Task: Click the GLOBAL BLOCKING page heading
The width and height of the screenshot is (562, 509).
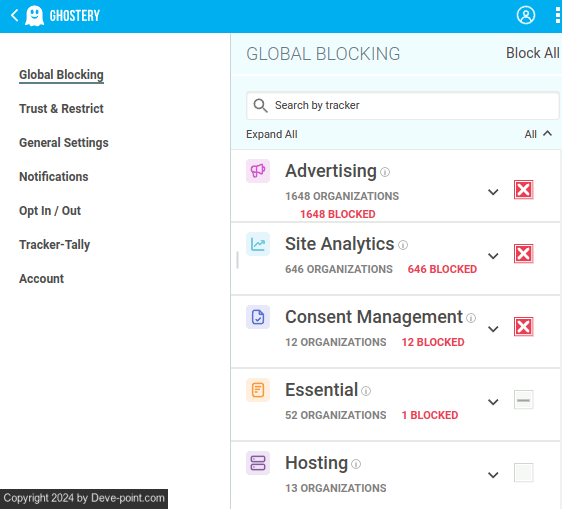Action: [x=323, y=54]
